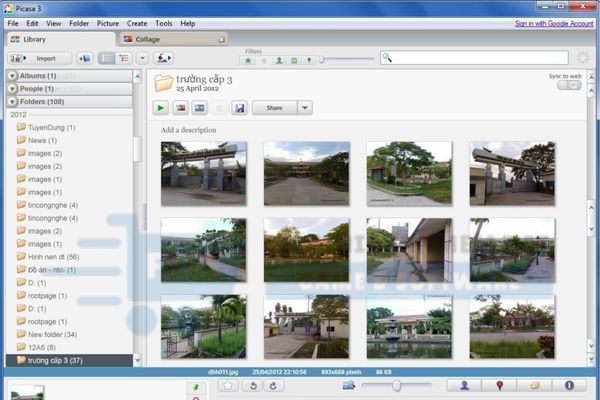Toggle the geotagged photos filter
600x400 pixels.
click(x=309, y=60)
